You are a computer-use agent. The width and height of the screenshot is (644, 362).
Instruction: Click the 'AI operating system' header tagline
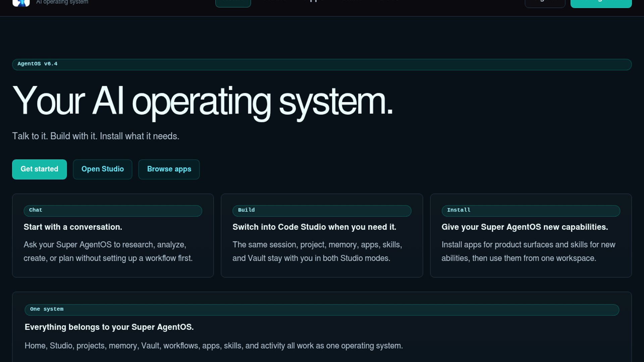click(62, 2)
